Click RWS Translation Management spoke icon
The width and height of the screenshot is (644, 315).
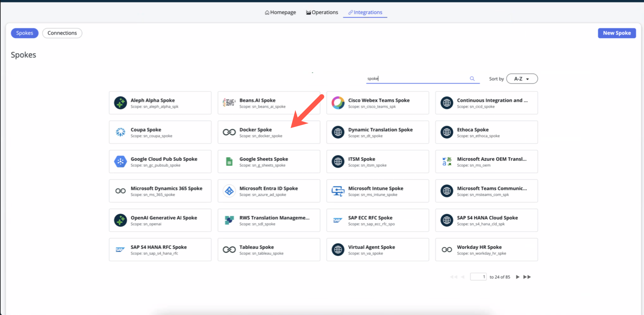pos(229,220)
